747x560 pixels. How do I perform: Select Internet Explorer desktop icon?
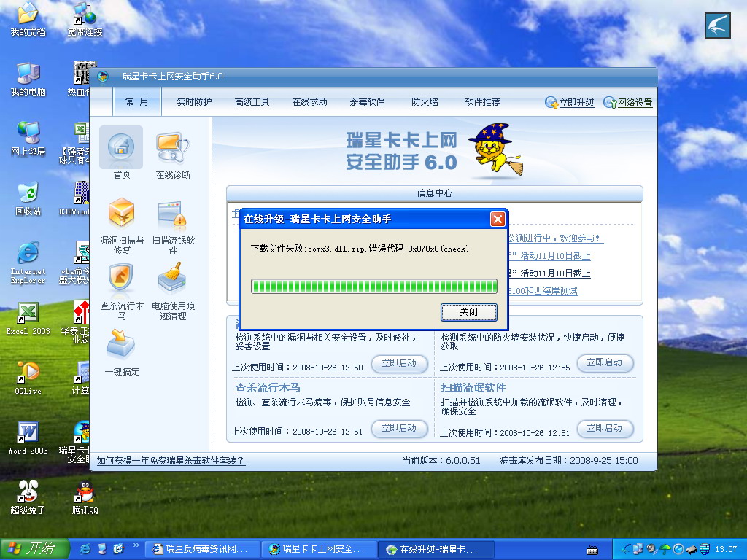click(x=28, y=262)
